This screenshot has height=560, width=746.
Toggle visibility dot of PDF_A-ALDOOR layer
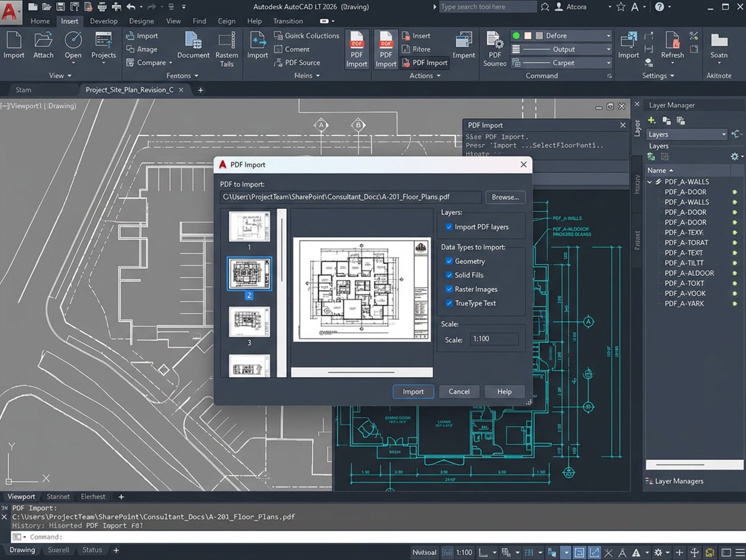(x=734, y=273)
